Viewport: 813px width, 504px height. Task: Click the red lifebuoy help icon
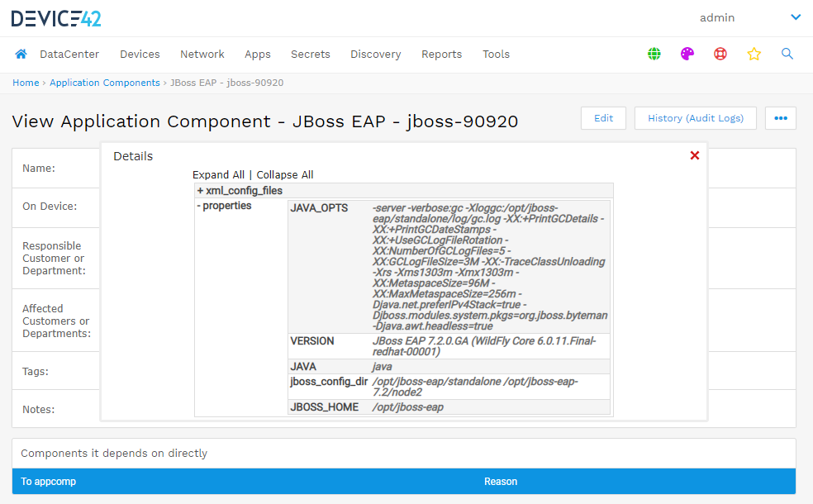pos(720,54)
